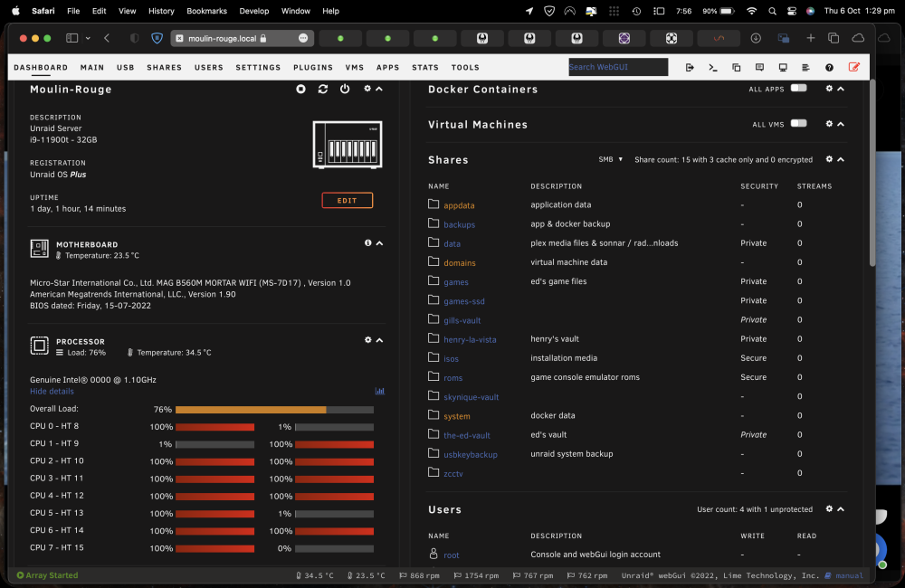This screenshot has height=588, width=905.
Task: Focus the Search WebGUI field
Action: tap(618, 67)
